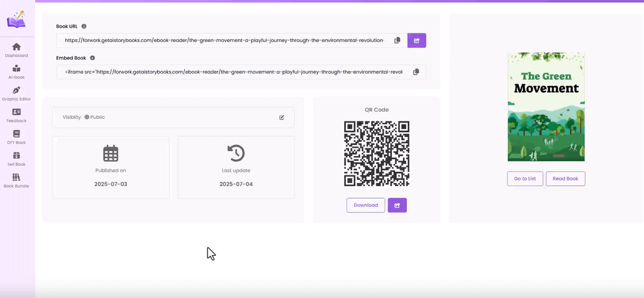The width and height of the screenshot is (644, 298).
Task: Click the Published on label
Action: 111,170
